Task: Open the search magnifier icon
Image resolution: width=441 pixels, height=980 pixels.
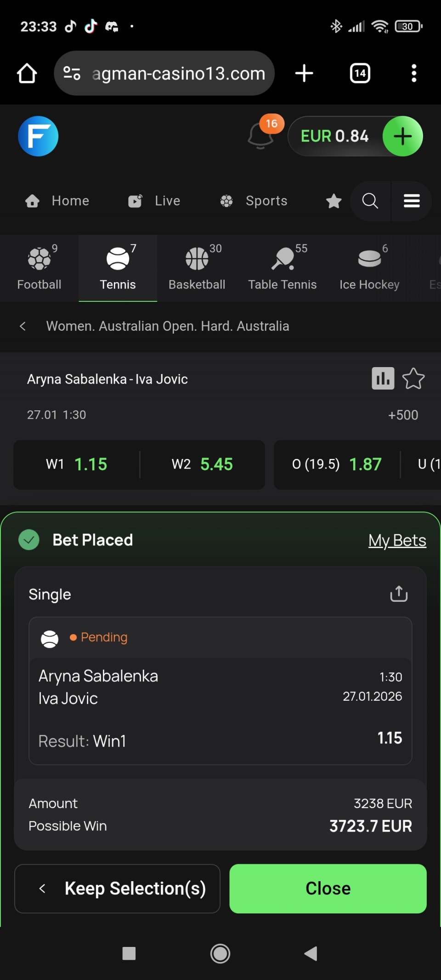Action: pyautogui.click(x=370, y=201)
